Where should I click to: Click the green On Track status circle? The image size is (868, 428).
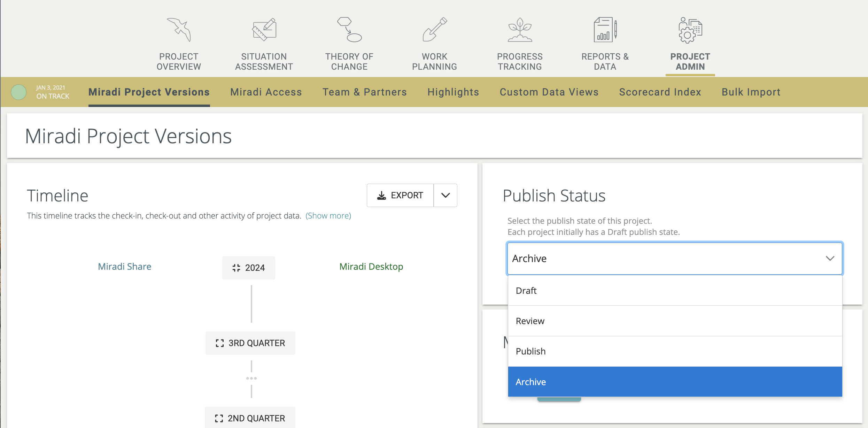pos(19,92)
